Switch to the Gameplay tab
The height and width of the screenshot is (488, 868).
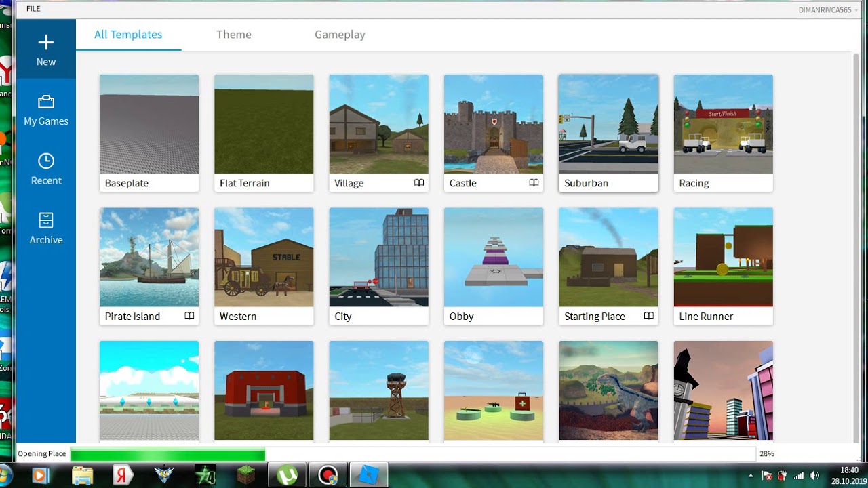click(x=340, y=35)
